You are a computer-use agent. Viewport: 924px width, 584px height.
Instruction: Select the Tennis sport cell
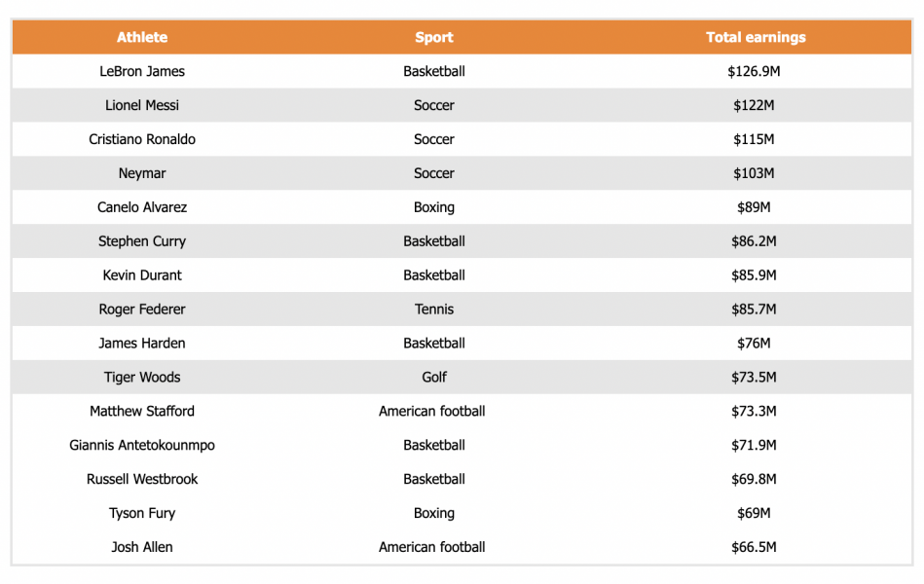point(434,310)
